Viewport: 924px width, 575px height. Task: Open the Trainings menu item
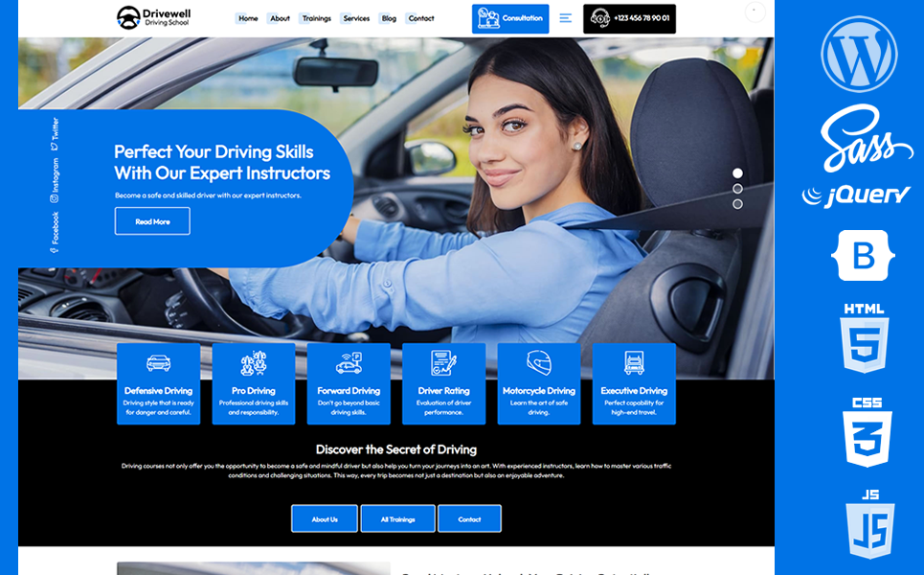click(x=316, y=18)
